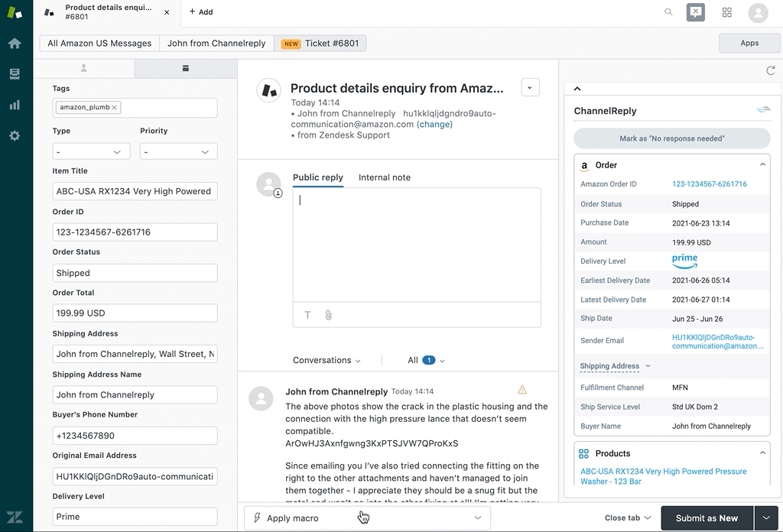
Task: Open the Home icon in the sidebar
Action: pyautogui.click(x=15, y=44)
